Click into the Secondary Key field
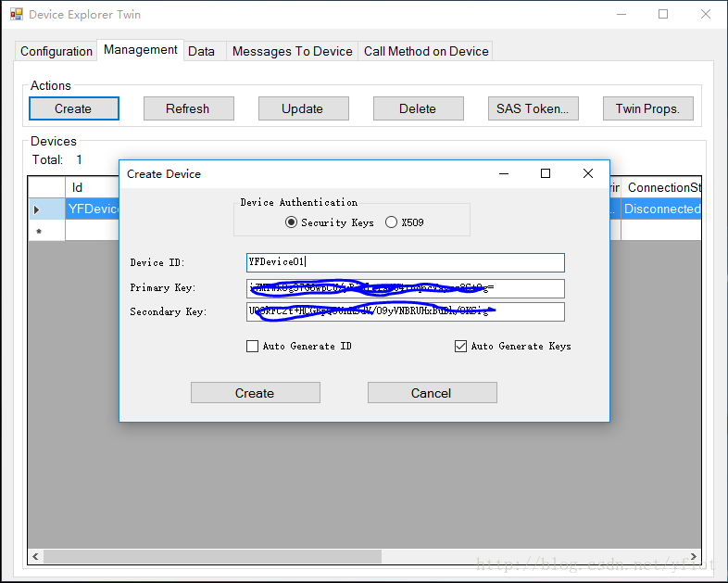The image size is (728, 583). click(406, 311)
